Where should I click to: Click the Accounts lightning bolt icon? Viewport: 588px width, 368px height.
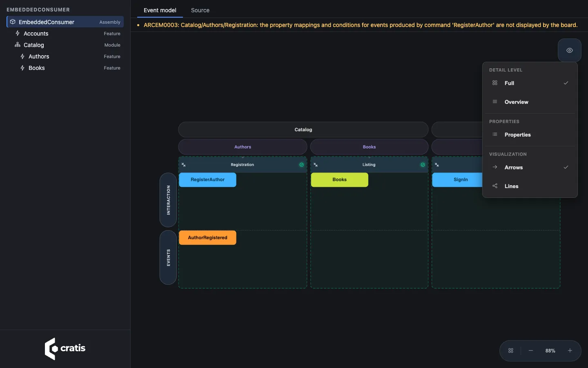tap(18, 33)
